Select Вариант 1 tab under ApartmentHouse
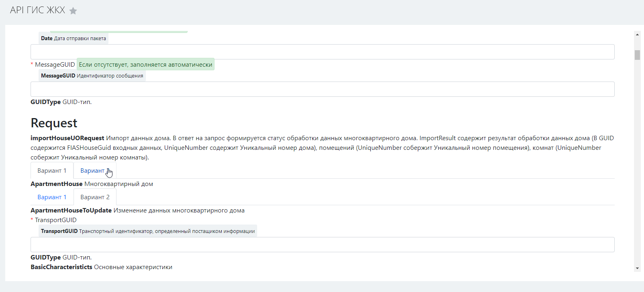The height and width of the screenshot is (292, 644). (x=52, y=197)
